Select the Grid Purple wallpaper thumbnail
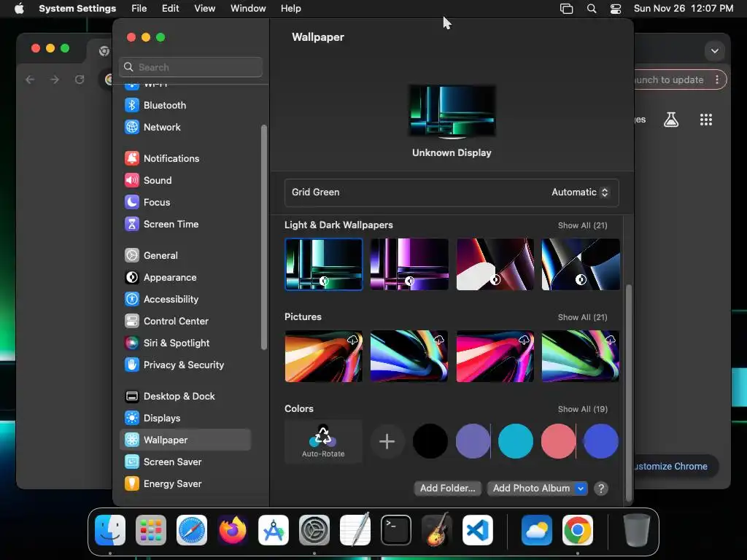 409,264
